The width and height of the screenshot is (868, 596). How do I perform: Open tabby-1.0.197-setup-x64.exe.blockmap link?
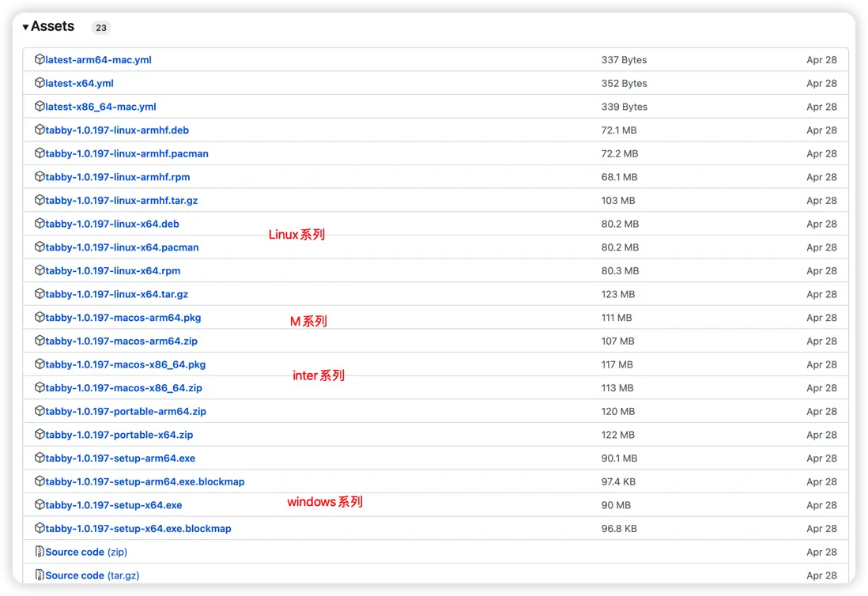tap(138, 529)
